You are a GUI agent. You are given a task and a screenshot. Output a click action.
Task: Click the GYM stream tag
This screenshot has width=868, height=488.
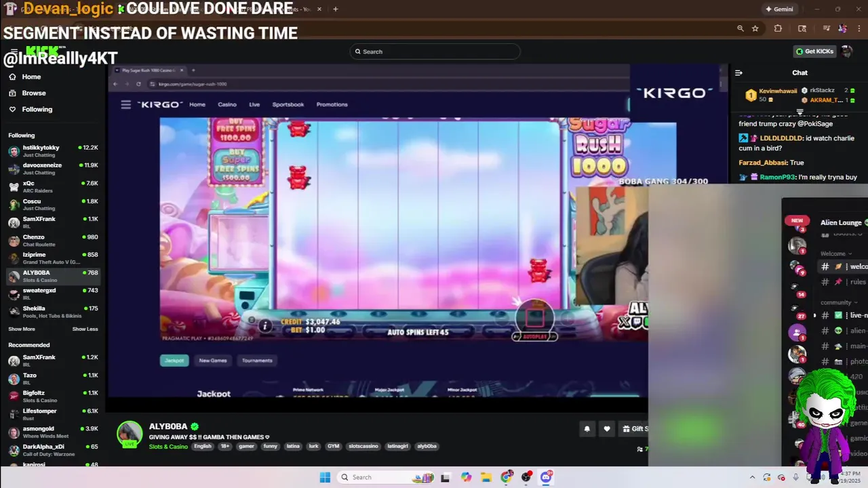[333, 446]
